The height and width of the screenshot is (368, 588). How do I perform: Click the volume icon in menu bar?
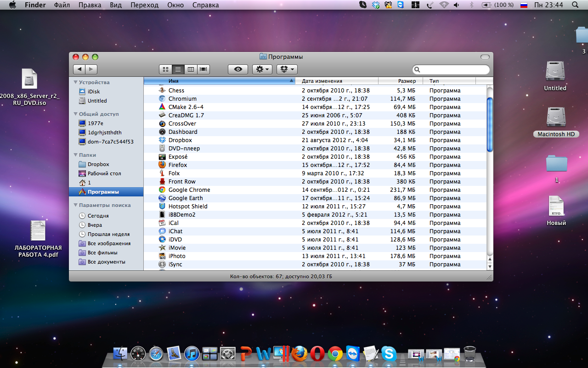[x=456, y=5]
